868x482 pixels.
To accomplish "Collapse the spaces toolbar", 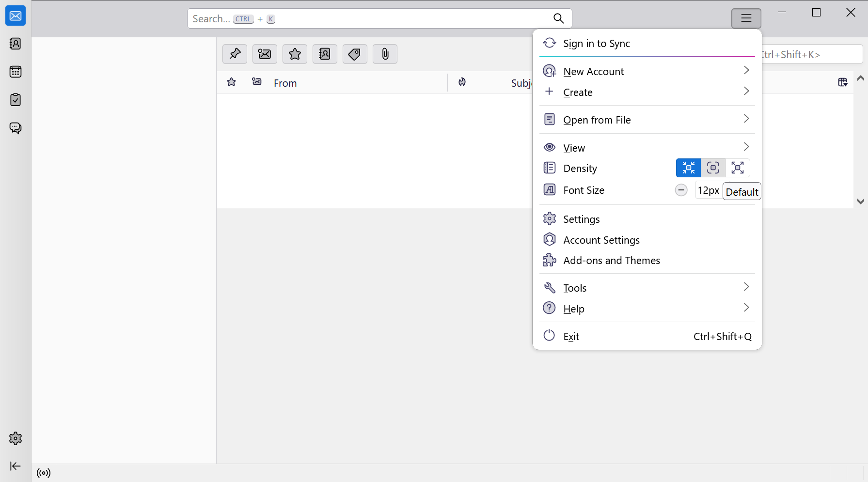I will click(16, 466).
